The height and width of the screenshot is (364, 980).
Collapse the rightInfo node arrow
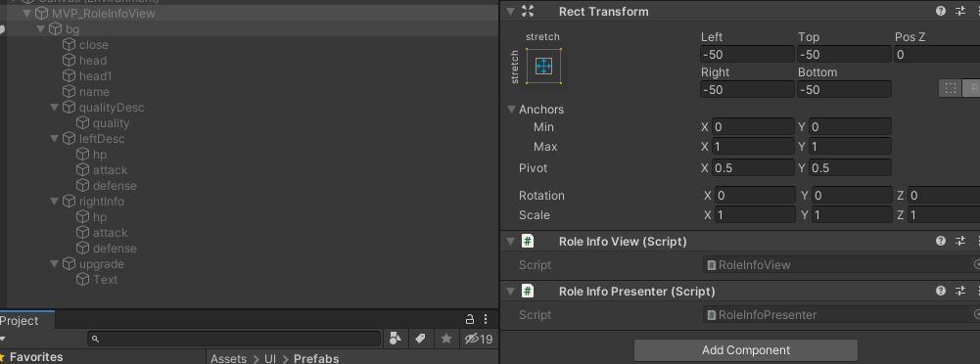(x=55, y=201)
